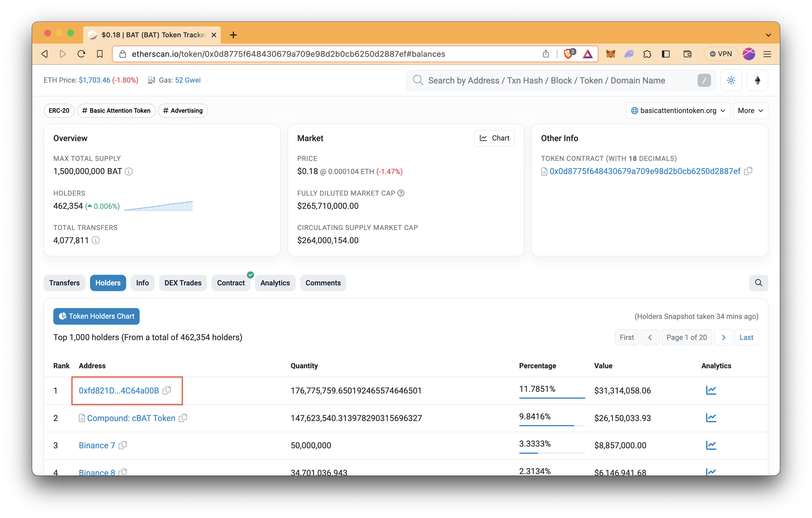Image resolution: width=812 pixels, height=518 pixels.
Task: Select the ERC-20 tag
Action: [59, 111]
